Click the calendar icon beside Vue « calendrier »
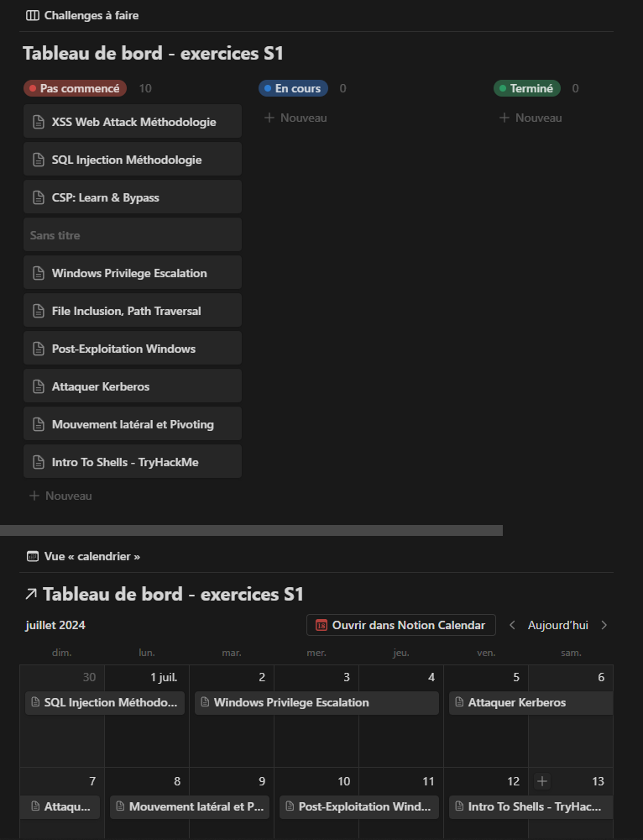This screenshot has width=643, height=840. 33,556
